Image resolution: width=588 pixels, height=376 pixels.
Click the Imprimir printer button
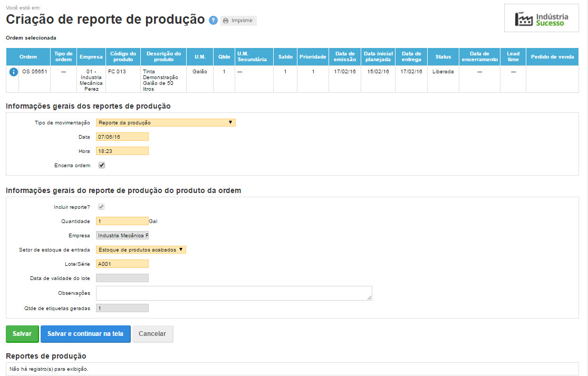click(238, 21)
